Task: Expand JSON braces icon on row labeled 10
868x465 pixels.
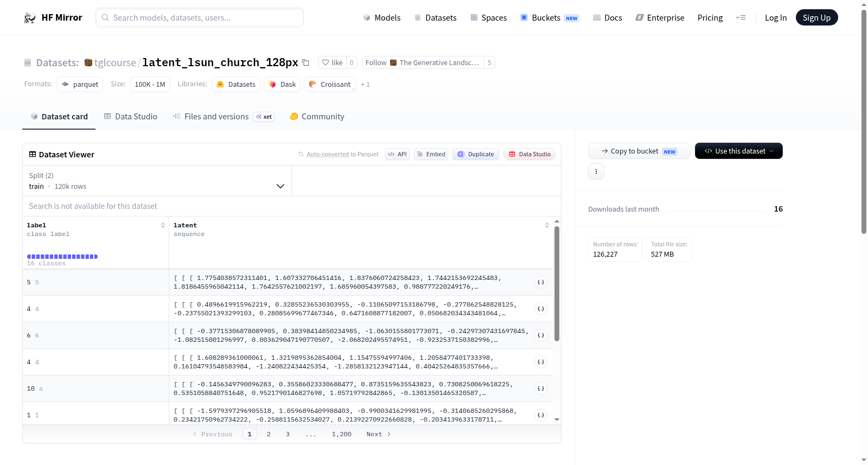Action: [541, 388]
